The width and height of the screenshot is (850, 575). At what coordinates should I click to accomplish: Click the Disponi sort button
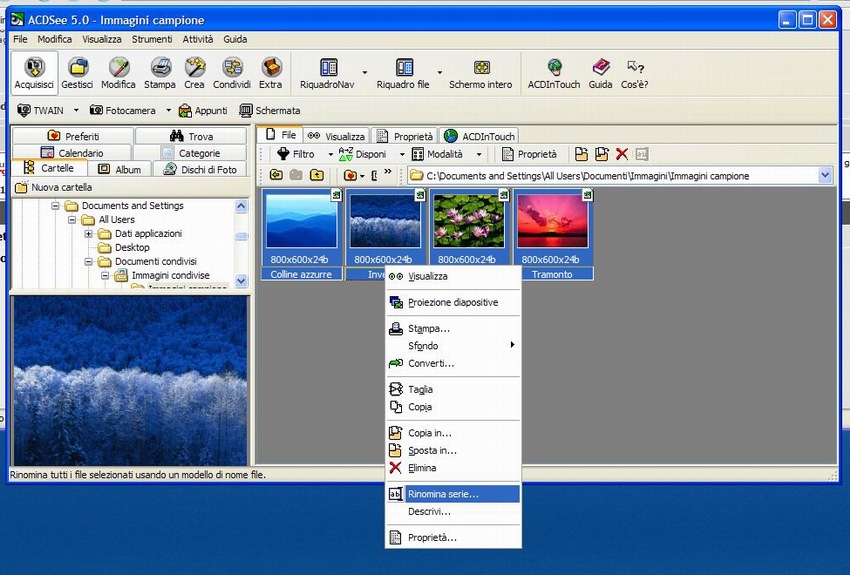[x=363, y=154]
